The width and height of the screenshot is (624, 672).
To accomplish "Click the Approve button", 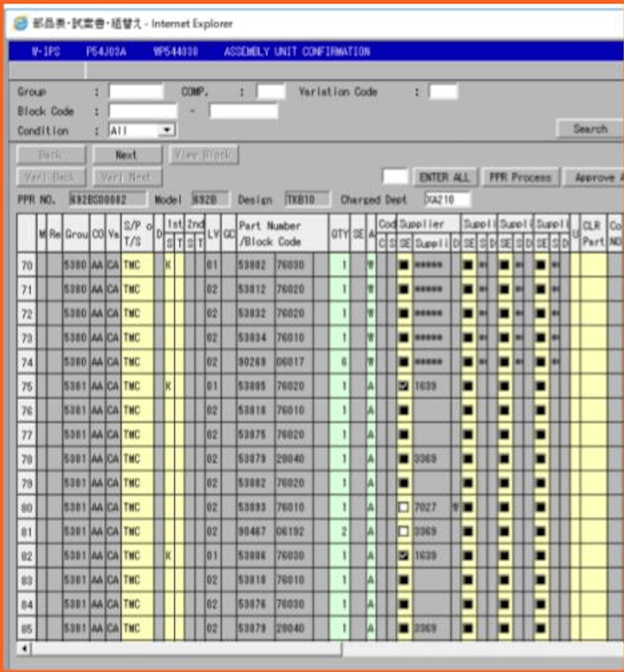I will click(x=595, y=178).
